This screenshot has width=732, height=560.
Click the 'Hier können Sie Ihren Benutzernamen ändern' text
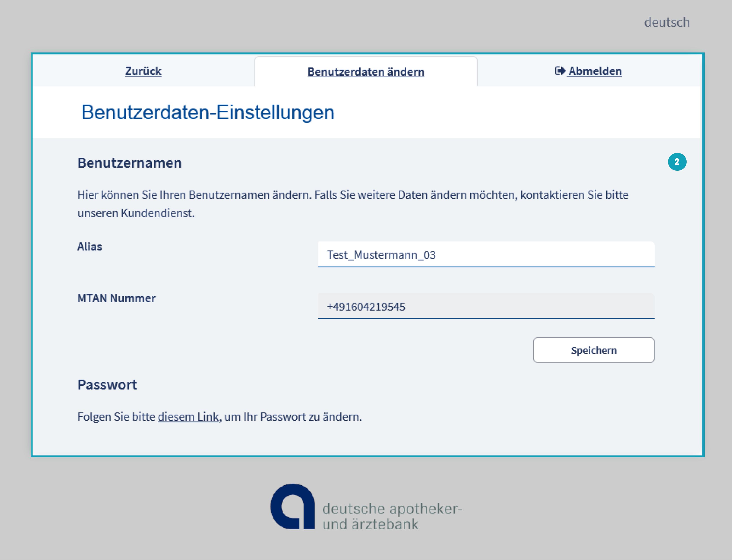pyautogui.click(x=353, y=204)
